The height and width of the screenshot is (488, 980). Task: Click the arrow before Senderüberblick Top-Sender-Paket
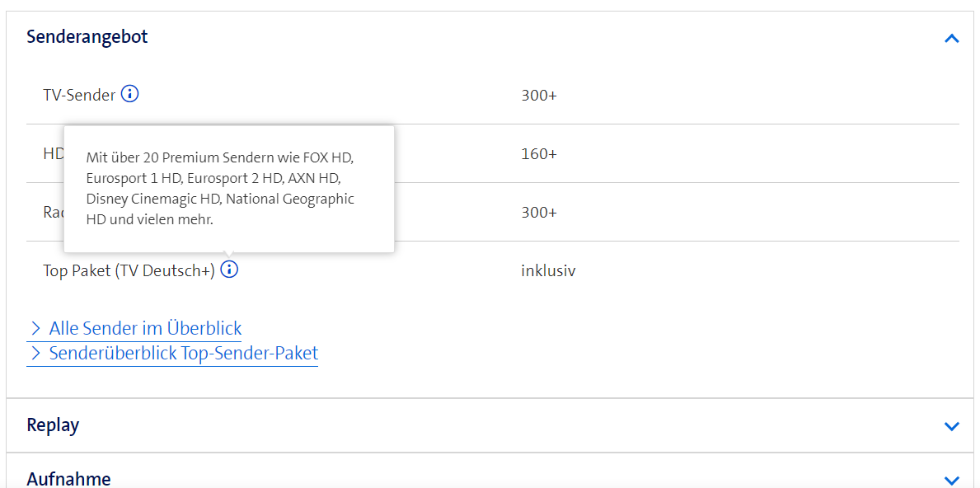pos(35,354)
